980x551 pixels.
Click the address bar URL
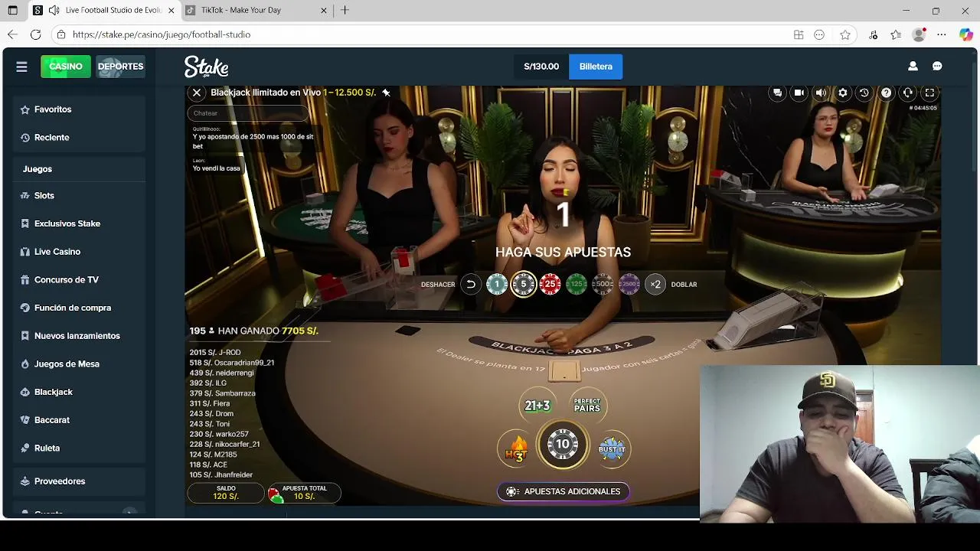tap(162, 34)
